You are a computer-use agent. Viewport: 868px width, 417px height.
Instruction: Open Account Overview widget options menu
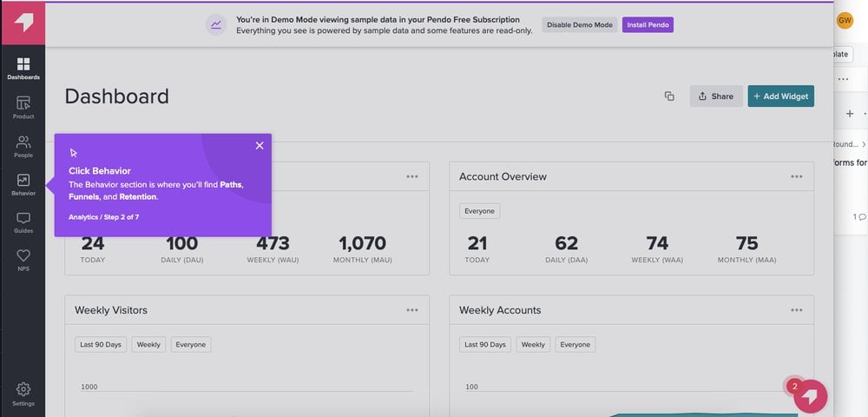pos(796,176)
